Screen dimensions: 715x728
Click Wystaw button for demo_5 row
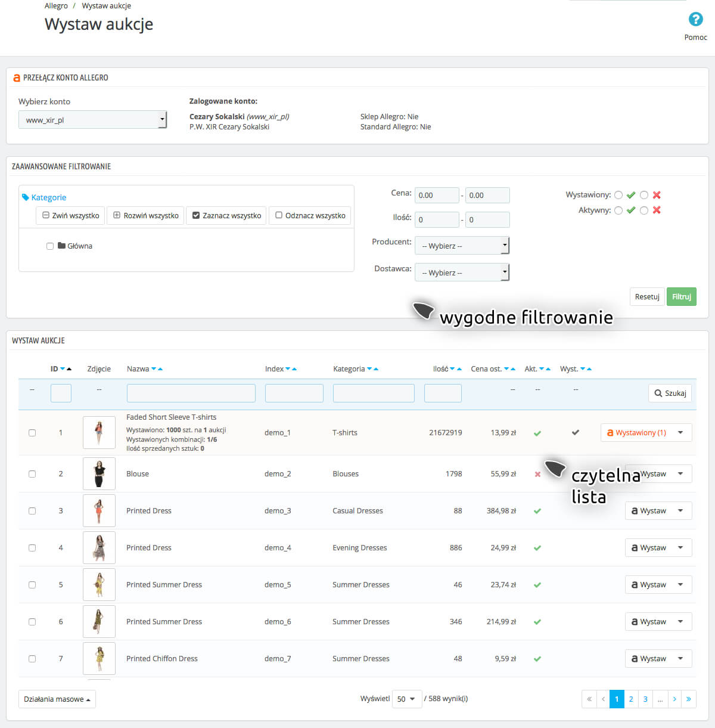[649, 585]
